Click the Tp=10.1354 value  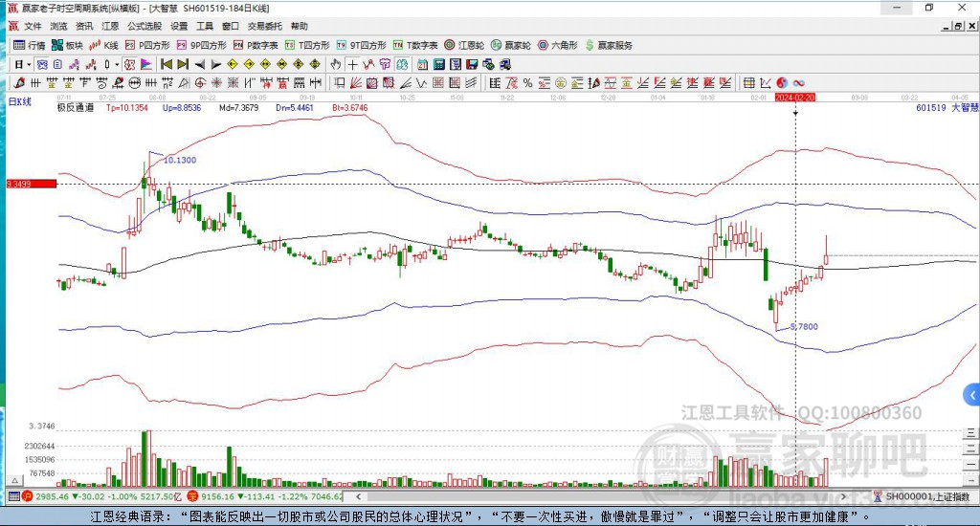127,107
